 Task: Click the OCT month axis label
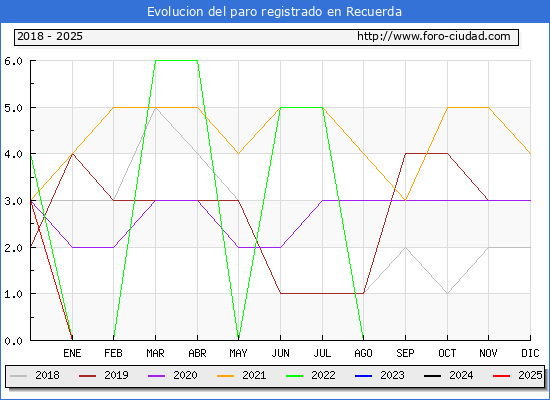tap(447, 353)
